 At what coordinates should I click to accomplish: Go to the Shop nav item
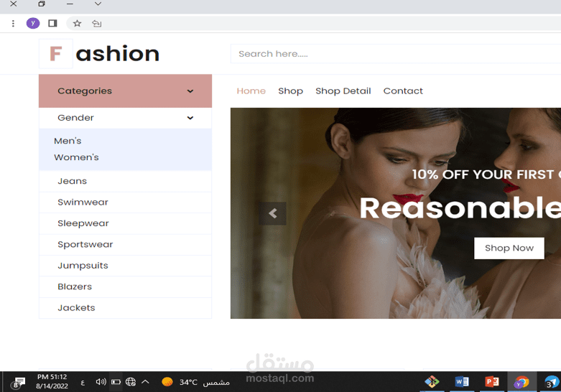pyautogui.click(x=290, y=91)
